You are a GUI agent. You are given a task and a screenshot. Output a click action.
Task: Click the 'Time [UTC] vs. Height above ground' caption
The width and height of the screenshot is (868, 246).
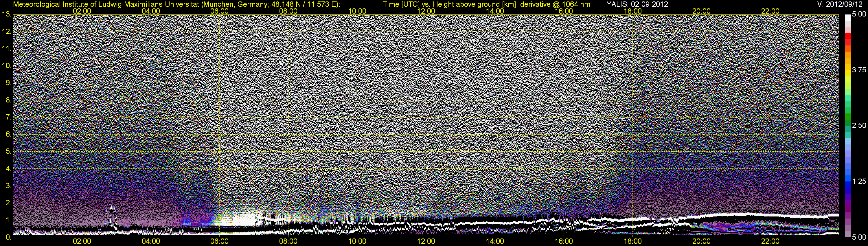coord(487,4)
